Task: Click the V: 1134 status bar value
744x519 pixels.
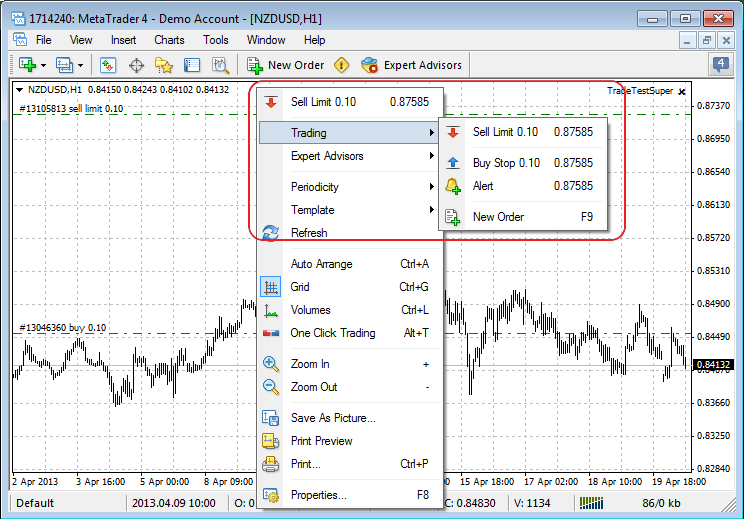Action: pos(532,503)
